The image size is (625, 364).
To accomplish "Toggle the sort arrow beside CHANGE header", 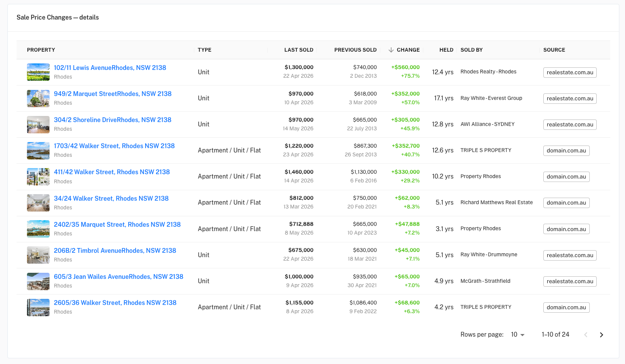I will click(x=391, y=50).
